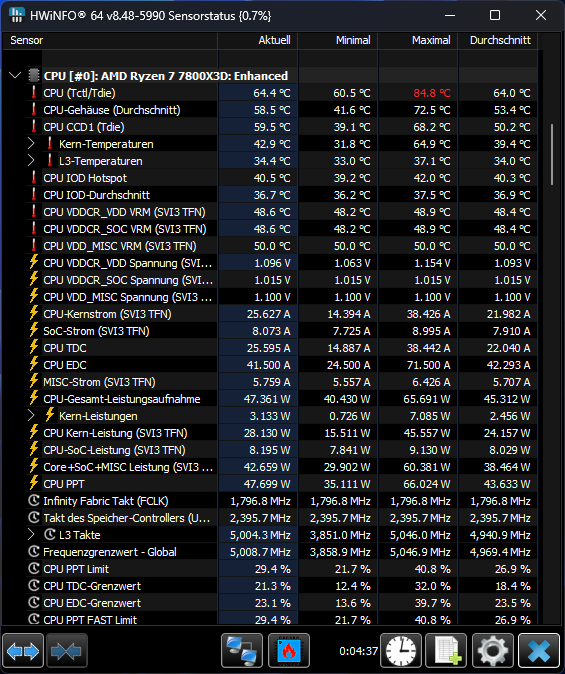The image size is (565, 674).
Task: Click the HWiNFO app icon in title bar
Action: pos(17,15)
